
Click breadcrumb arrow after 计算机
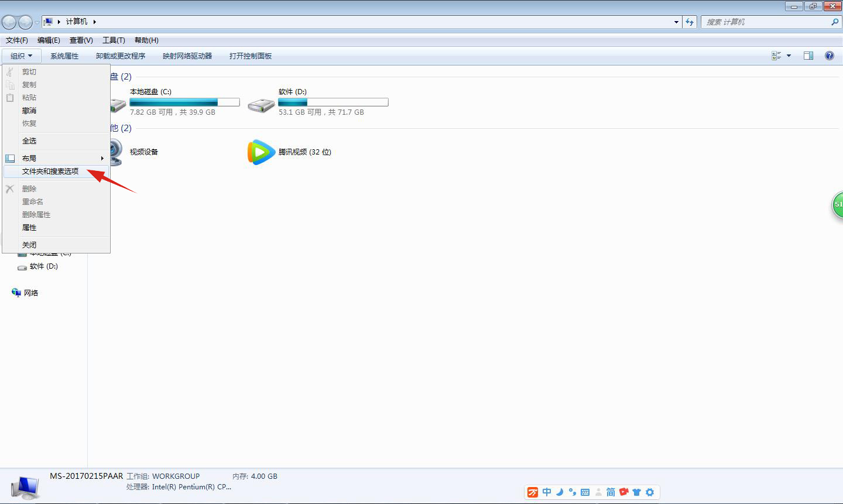(x=94, y=22)
